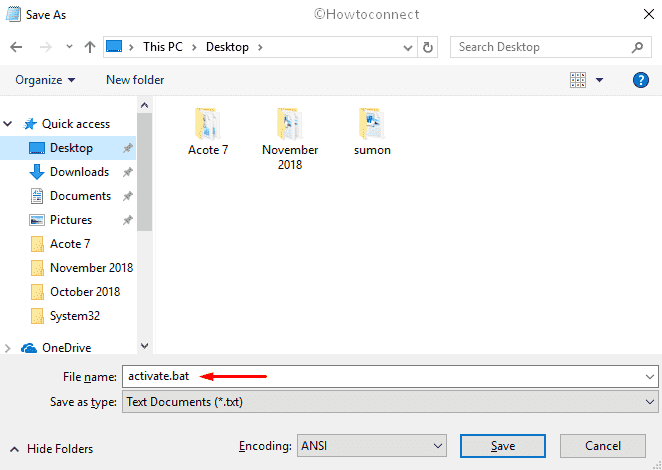Open the view options dropdown arrow
The width and height of the screenshot is (662, 470).
click(x=599, y=80)
